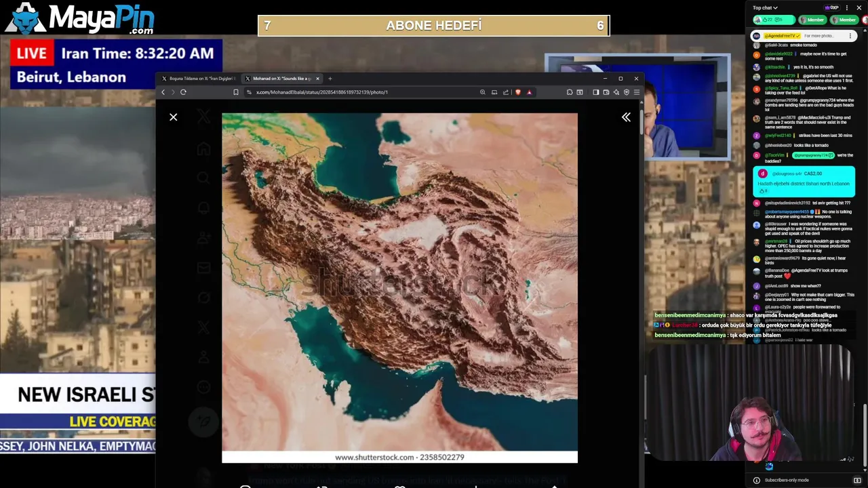Bookmark this page in the address bar

click(x=236, y=92)
